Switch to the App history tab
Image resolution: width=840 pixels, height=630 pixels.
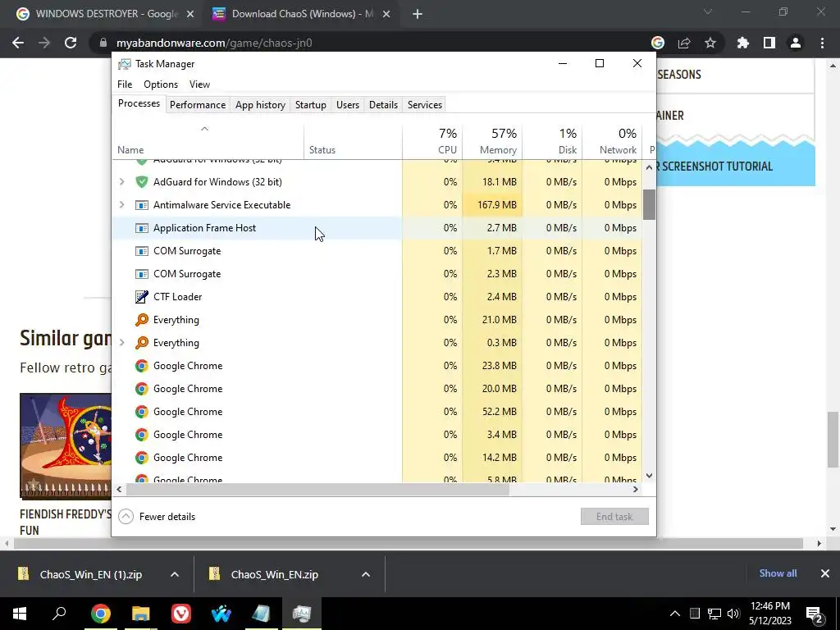point(260,105)
